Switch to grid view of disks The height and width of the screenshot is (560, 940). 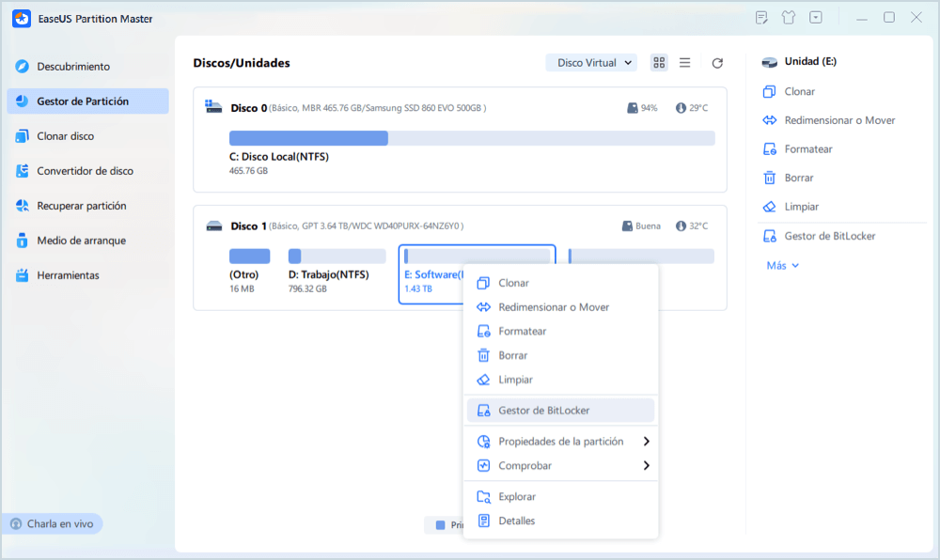click(x=659, y=63)
